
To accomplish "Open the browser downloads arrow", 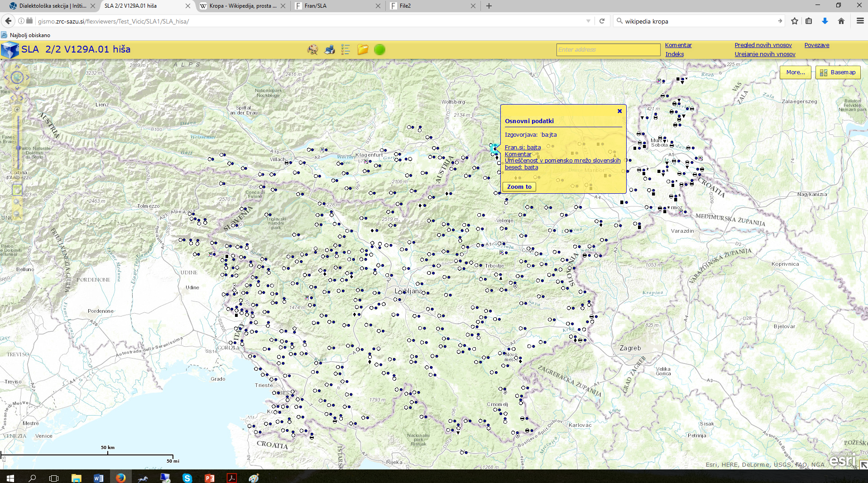I will coord(825,21).
